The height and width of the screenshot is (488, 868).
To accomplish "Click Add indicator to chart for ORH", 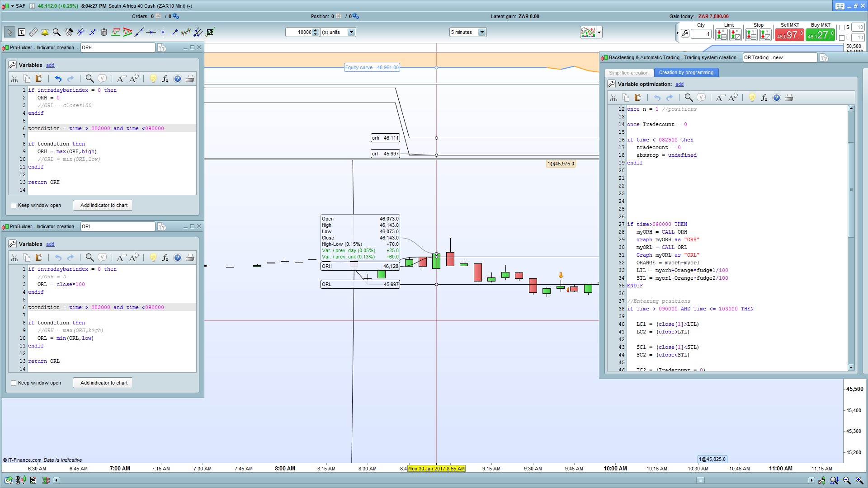I will point(104,206).
